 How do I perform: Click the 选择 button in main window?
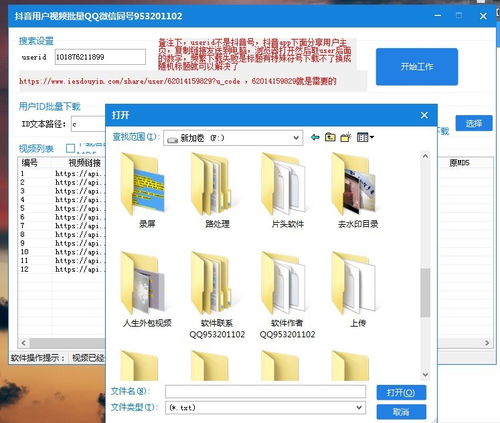[474, 123]
